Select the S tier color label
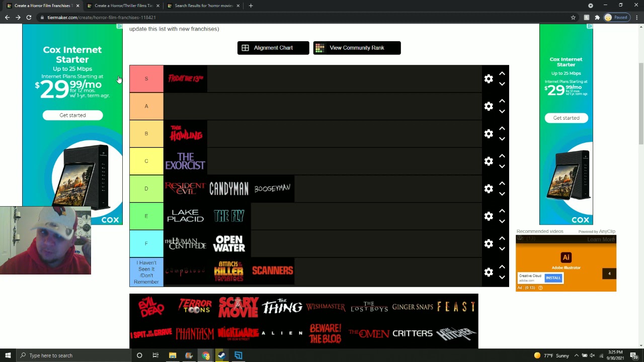 146,78
